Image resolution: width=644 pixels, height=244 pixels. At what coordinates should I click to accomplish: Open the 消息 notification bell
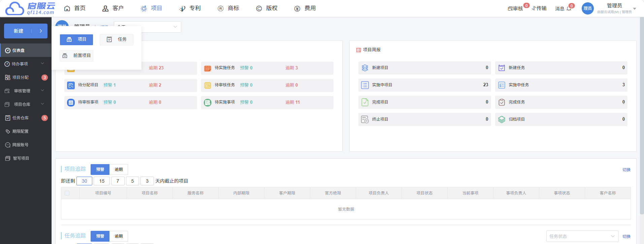point(569,8)
